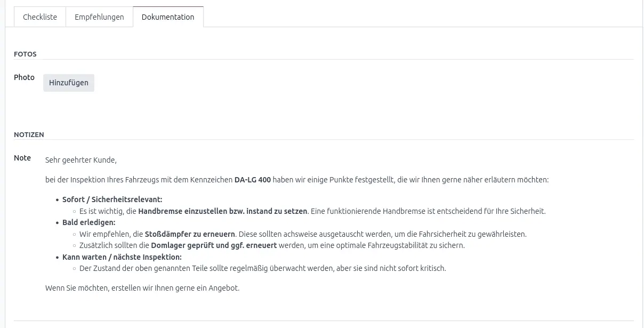Select the Dokumentation tab
The image size is (644, 328).
click(168, 17)
